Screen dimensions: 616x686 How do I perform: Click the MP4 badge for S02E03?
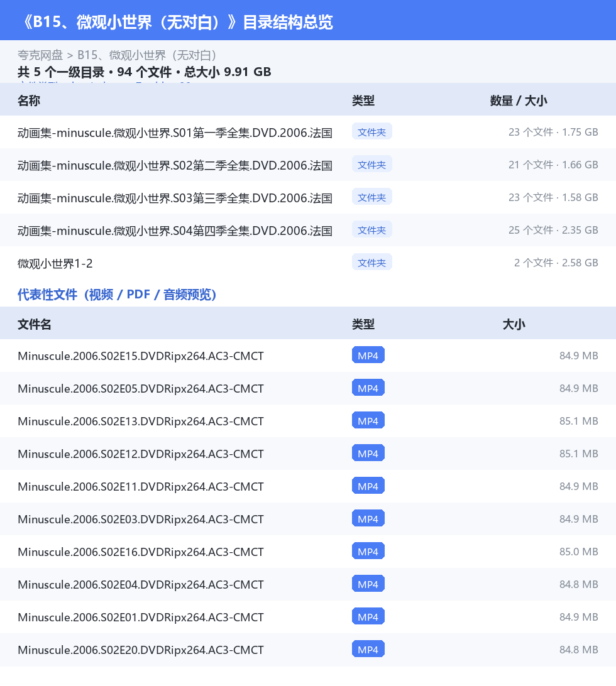tap(368, 518)
